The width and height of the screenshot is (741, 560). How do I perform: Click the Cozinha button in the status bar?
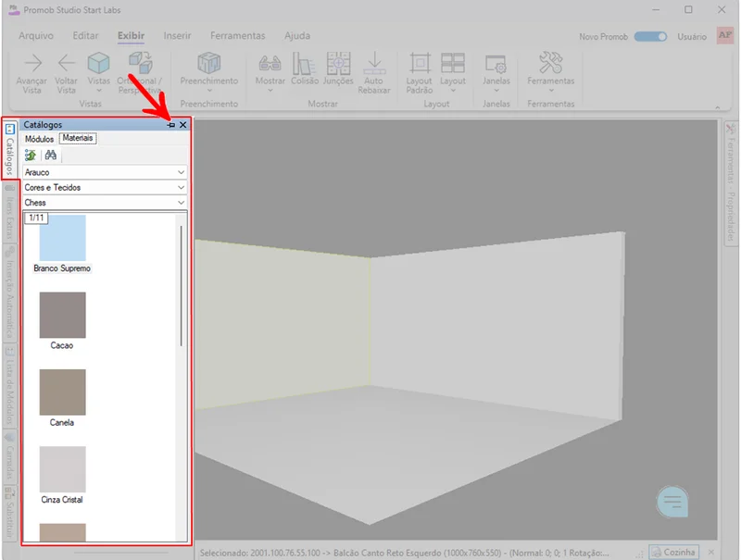click(x=672, y=553)
